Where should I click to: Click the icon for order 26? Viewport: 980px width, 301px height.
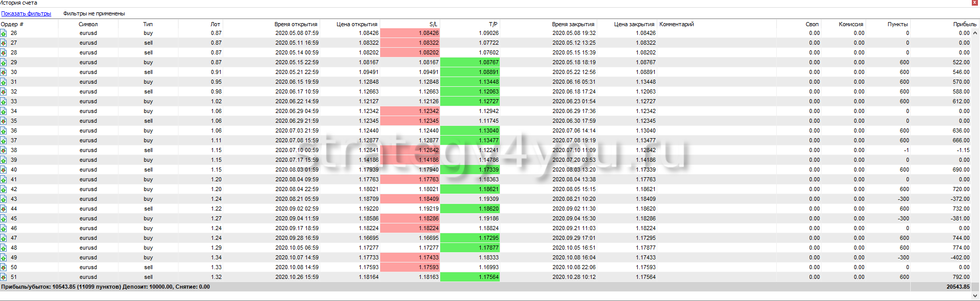[4, 33]
